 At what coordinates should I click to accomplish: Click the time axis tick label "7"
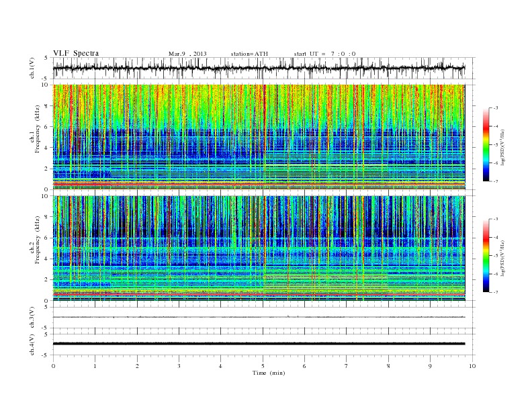click(347, 366)
